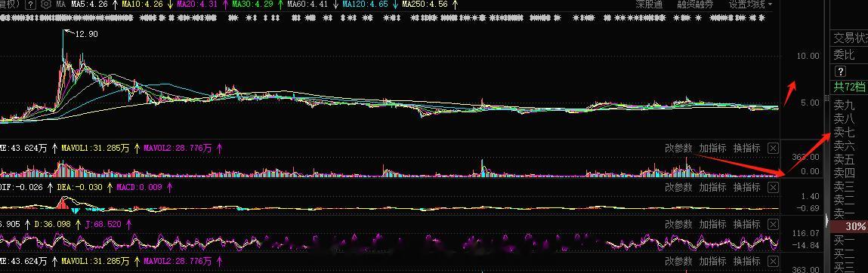Image resolution: width=868 pixels, height=273 pixels.
Task: Select the cyan MA120:4.65 value
Action: point(366,5)
